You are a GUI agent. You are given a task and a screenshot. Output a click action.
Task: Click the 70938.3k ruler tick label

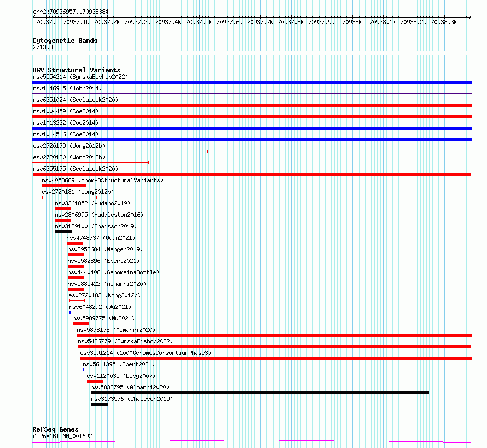[444, 22]
